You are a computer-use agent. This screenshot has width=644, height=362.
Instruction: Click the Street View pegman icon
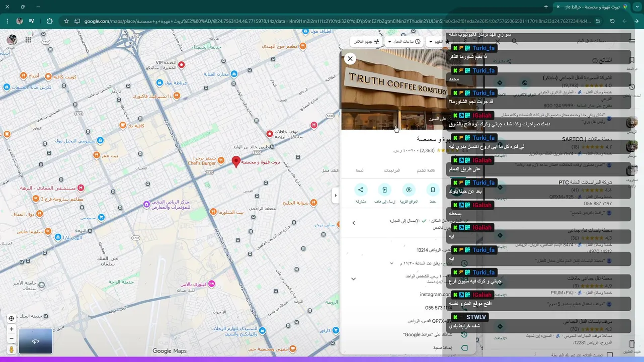tap(12, 349)
